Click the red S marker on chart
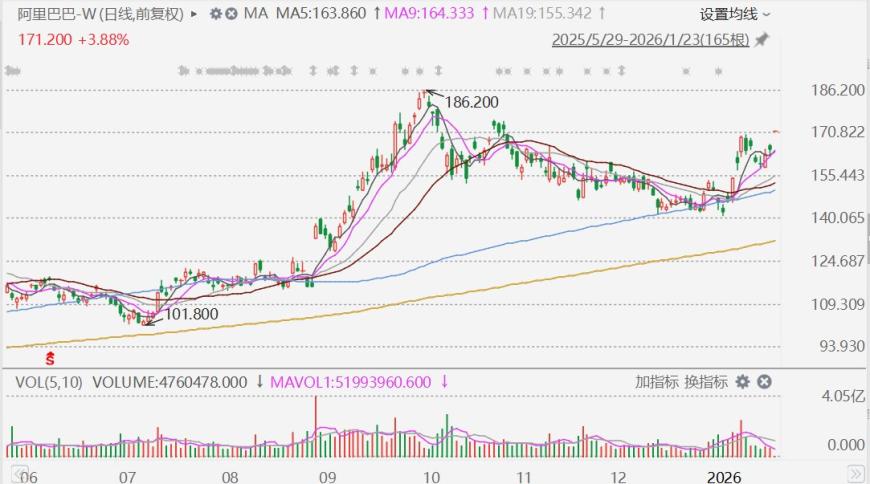The width and height of the screenshot is (870, 484). coord(49,357)
